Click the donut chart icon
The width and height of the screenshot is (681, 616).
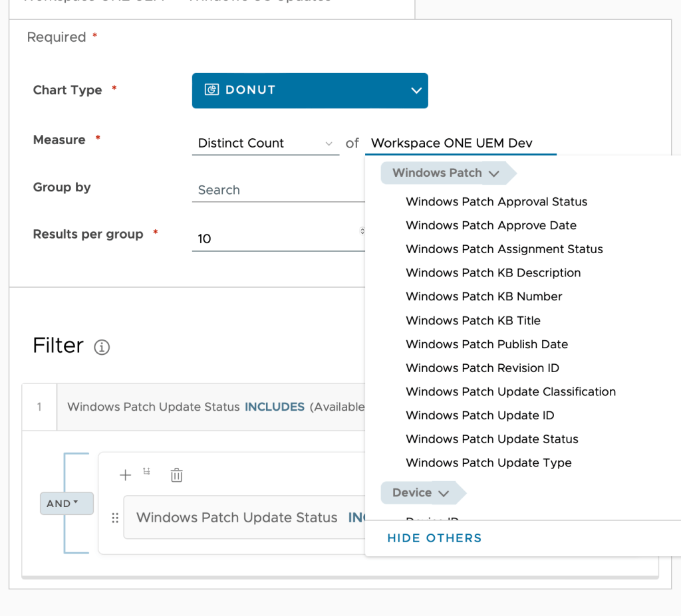[x=211, y=90]
